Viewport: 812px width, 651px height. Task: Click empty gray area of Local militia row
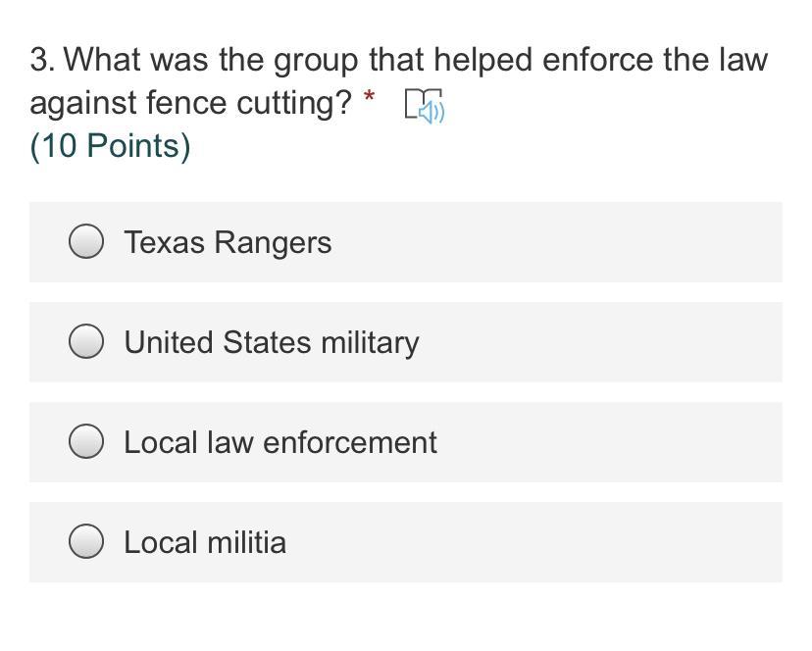click(549, 542)
